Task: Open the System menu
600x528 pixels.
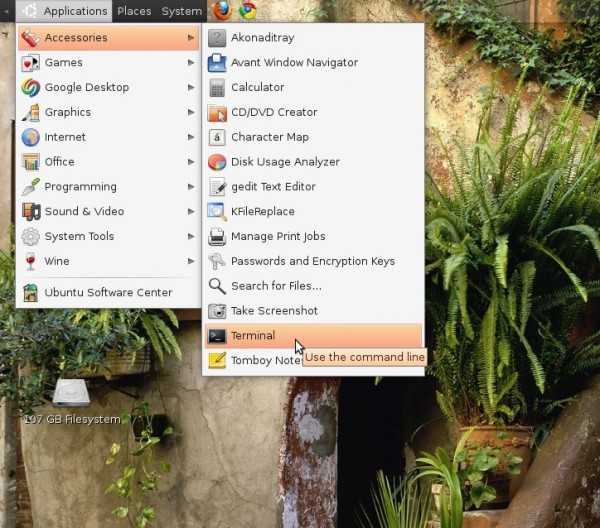Action: (x=182, y=11)
